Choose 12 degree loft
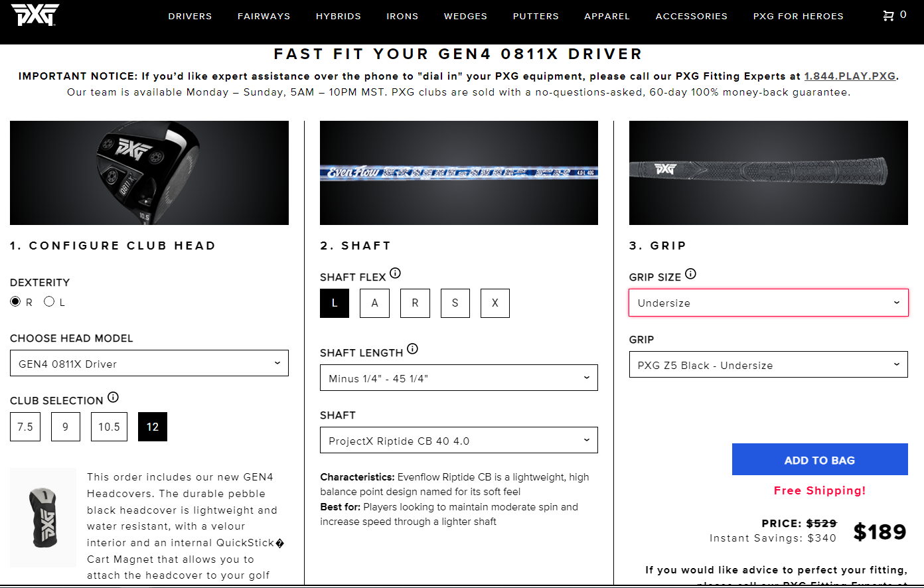This screenshot has width=924, height=588. [153, 427]
